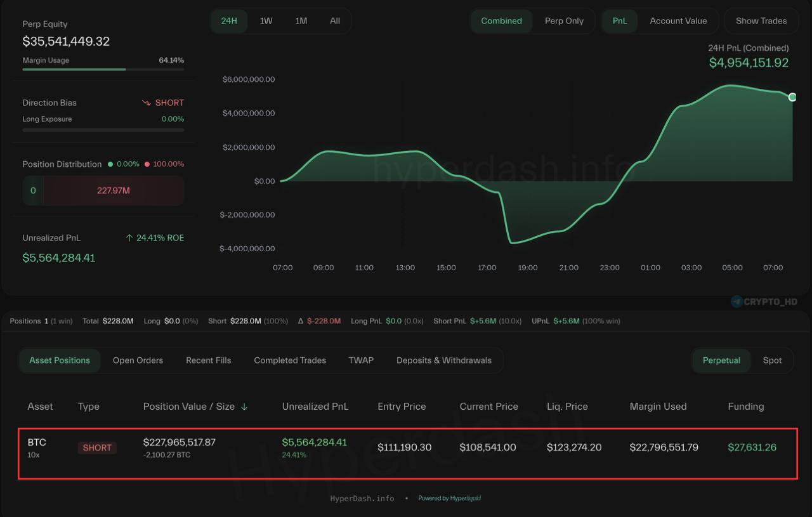This screenshot has width=812, height=517.
Task: Click the up arrow next to 24.41% ROE
Action: tap(129, 238)
